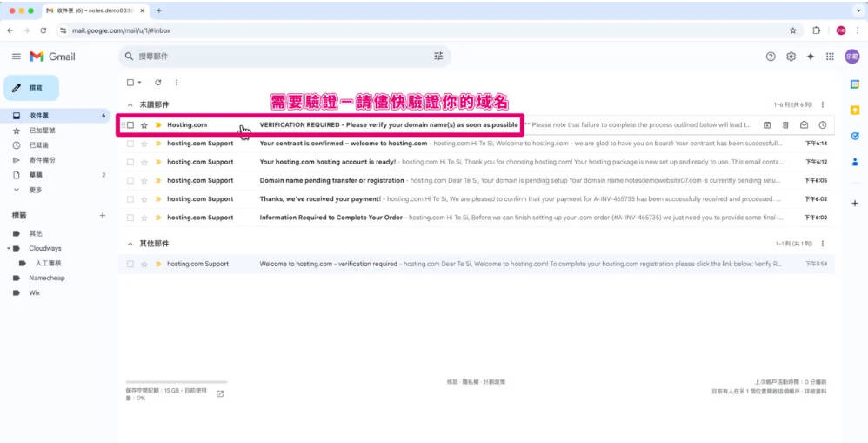Collapse the 未讀郵件 section
The height and width of the screenshot is (443, 868).
click(x=130, y=104)
